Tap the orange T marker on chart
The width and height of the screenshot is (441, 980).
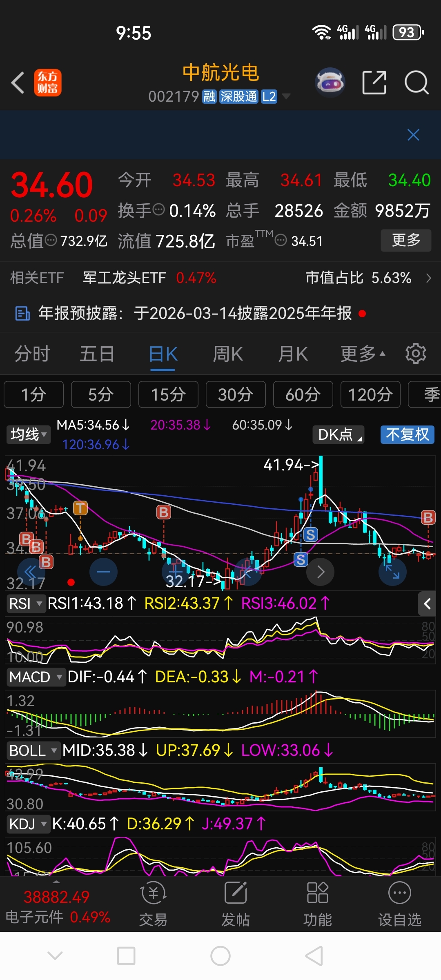[80, 508]
